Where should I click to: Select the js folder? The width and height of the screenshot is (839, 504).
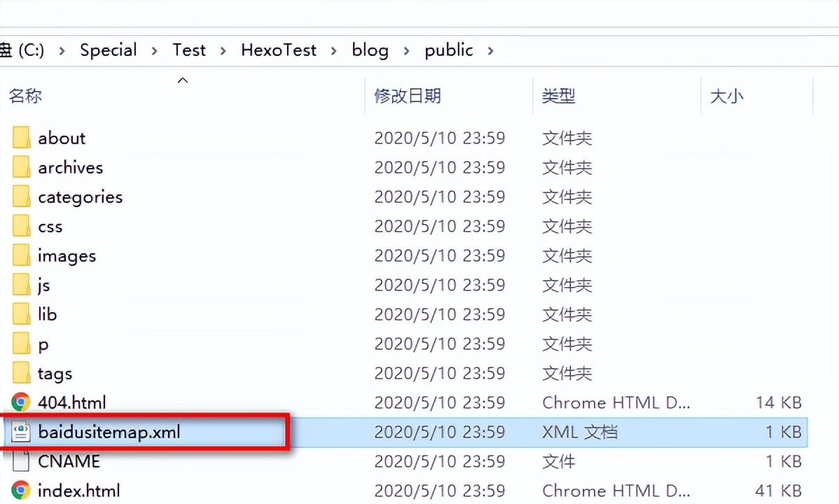click(21, 285)
